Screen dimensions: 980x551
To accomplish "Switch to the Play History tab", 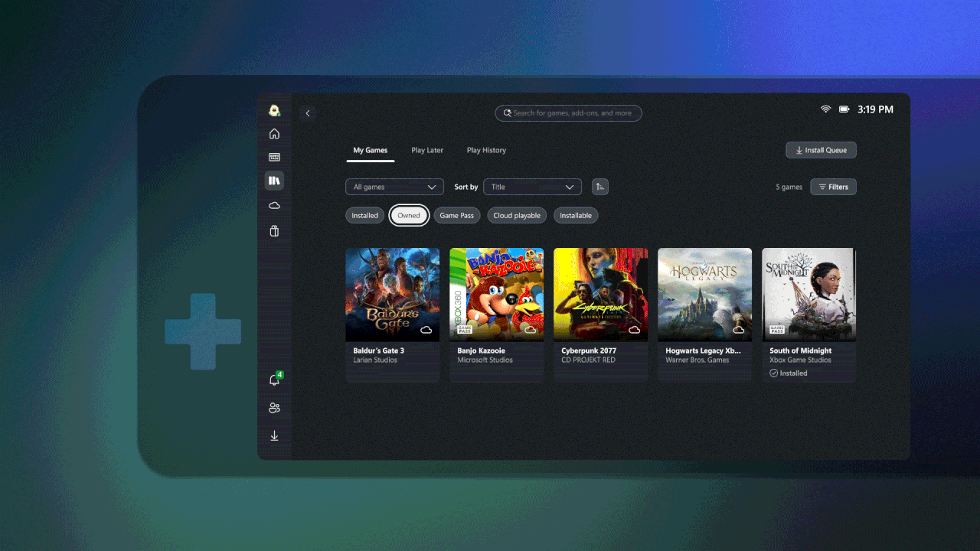I will tap(486, 150).
